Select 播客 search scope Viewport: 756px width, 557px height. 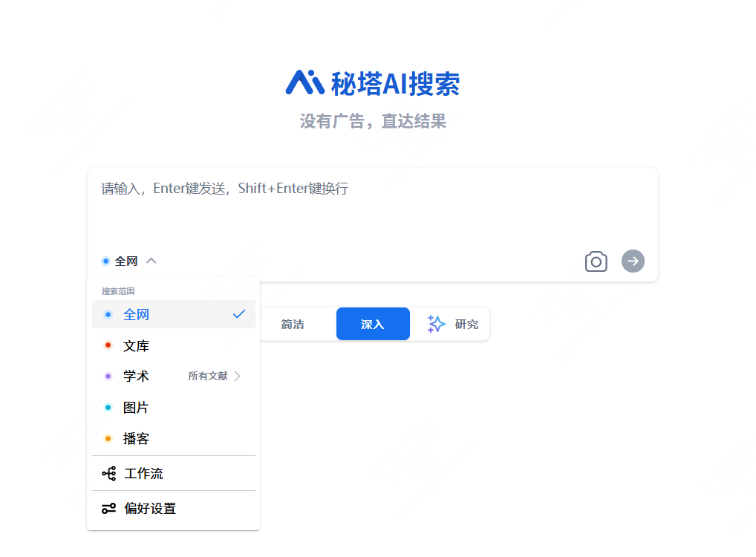[x=174, y=439]
